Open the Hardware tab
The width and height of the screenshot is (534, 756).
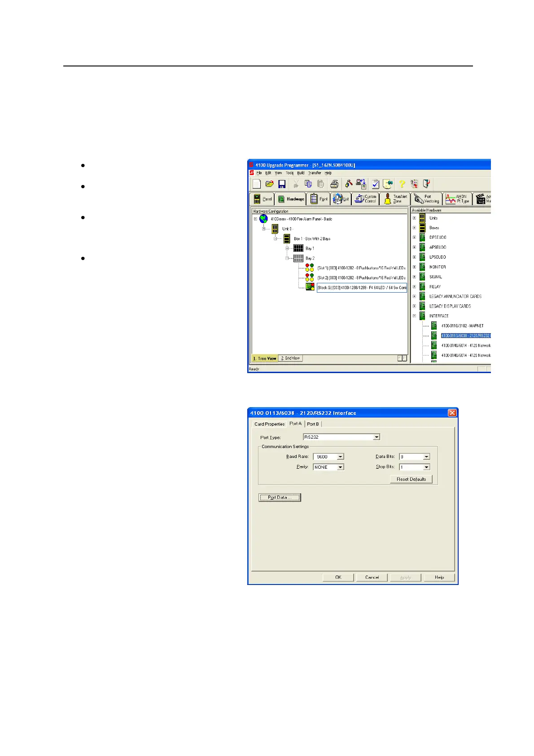pos(290,199)
